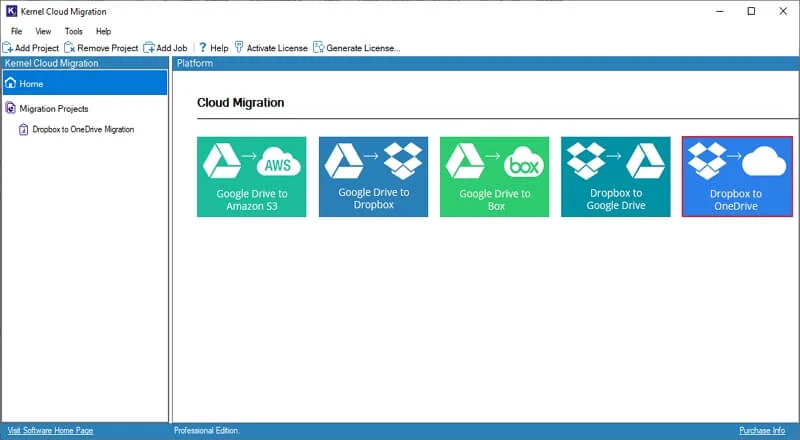Open the Tools menu
Screen dimensions: 800x440
(73, 31)
